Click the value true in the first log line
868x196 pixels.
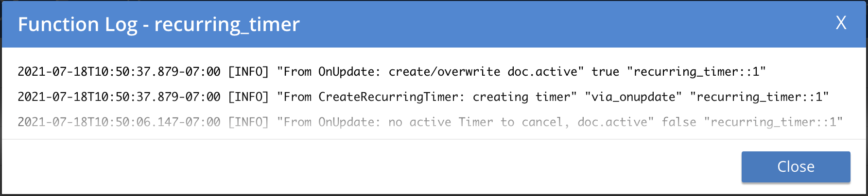(x=605, y=72)
